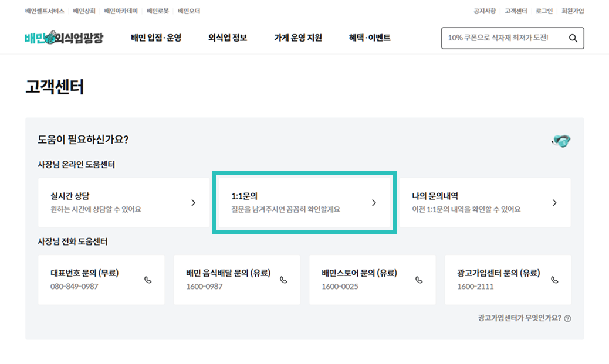609x364 pixels.
Task: Click the 도움이 필요하신가요? heading
Action: click(x=83, y=140)
